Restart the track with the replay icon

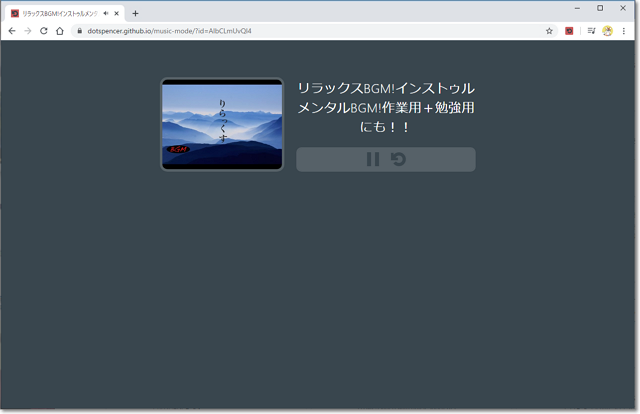[398, 159]
